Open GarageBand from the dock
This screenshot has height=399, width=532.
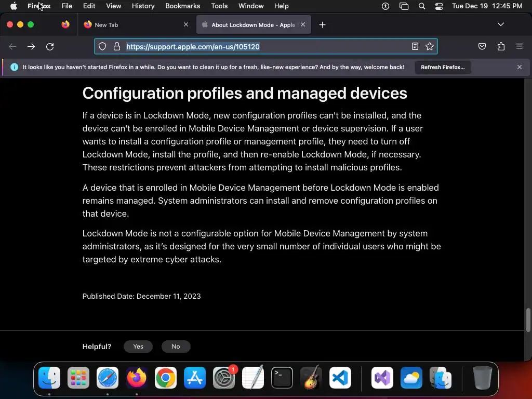[311, 378]
